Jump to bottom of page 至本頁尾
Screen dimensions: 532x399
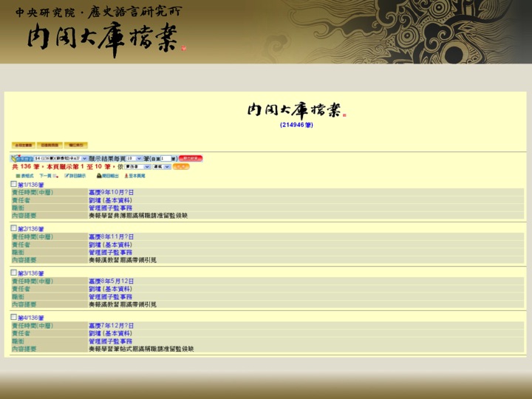(134, 176)
